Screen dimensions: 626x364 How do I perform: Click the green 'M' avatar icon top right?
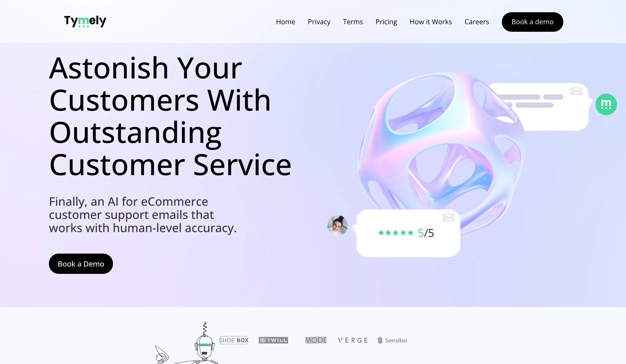606,104
